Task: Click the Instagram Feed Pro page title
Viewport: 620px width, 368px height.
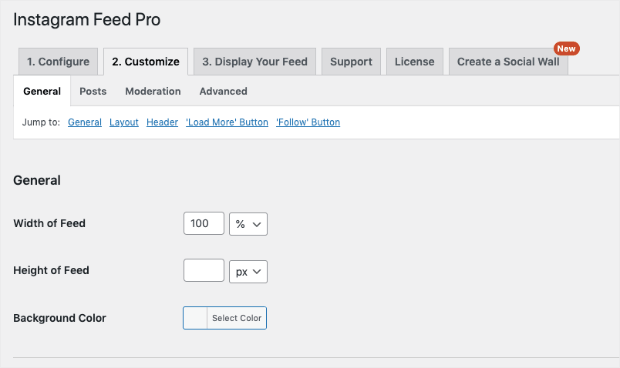Action: click(87, 20)
